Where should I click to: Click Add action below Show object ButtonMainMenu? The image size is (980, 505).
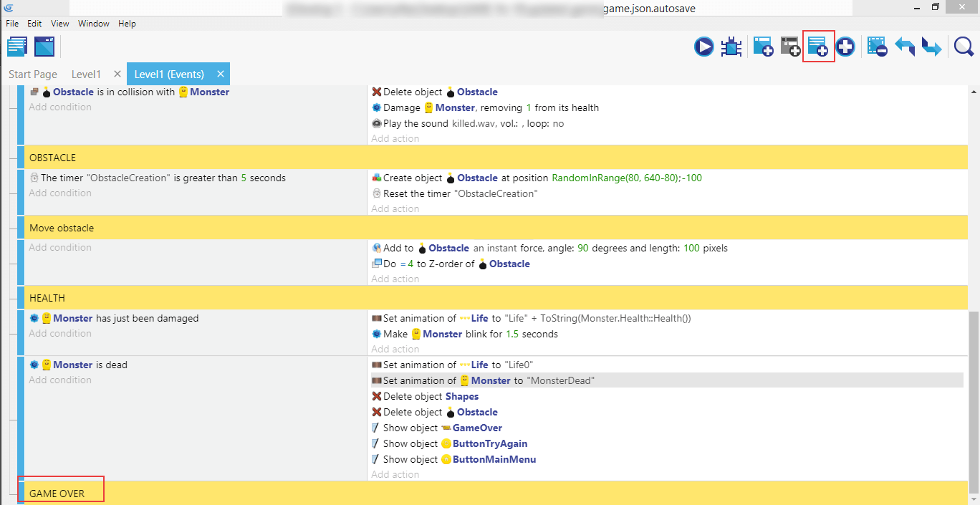click(x=395, y=474)
